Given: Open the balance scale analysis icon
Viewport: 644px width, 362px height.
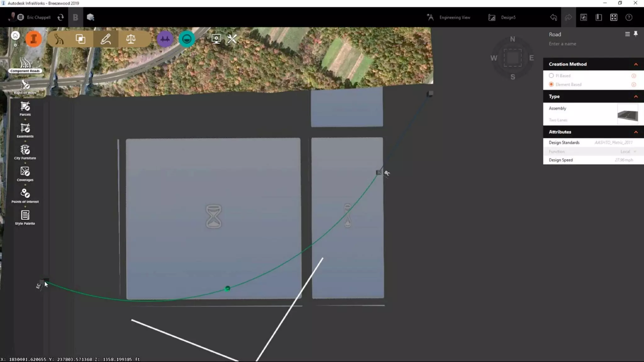Looking at the screenshot, I should tap(131, 39).
